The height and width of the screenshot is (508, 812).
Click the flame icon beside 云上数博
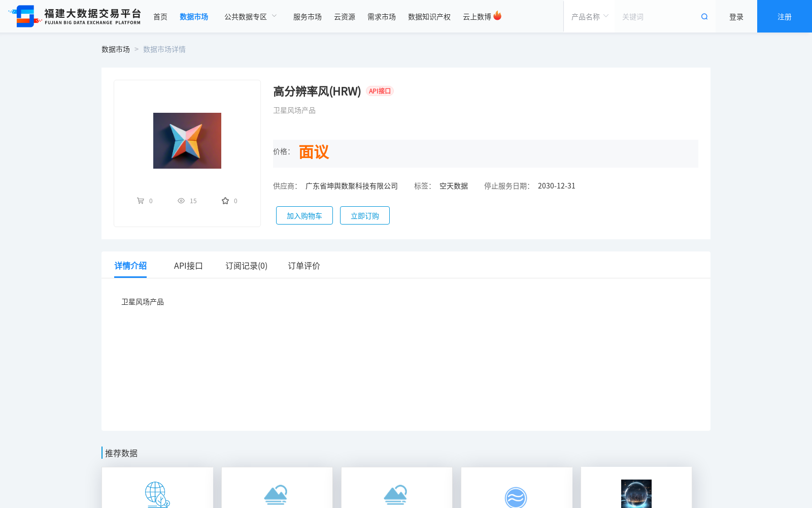point(497,16)
